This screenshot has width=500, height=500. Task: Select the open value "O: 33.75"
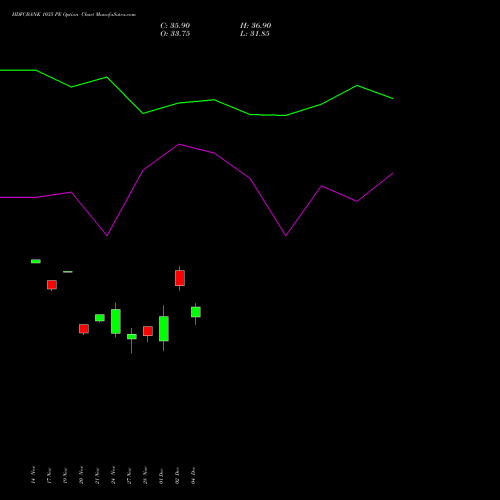coord(175,34)
